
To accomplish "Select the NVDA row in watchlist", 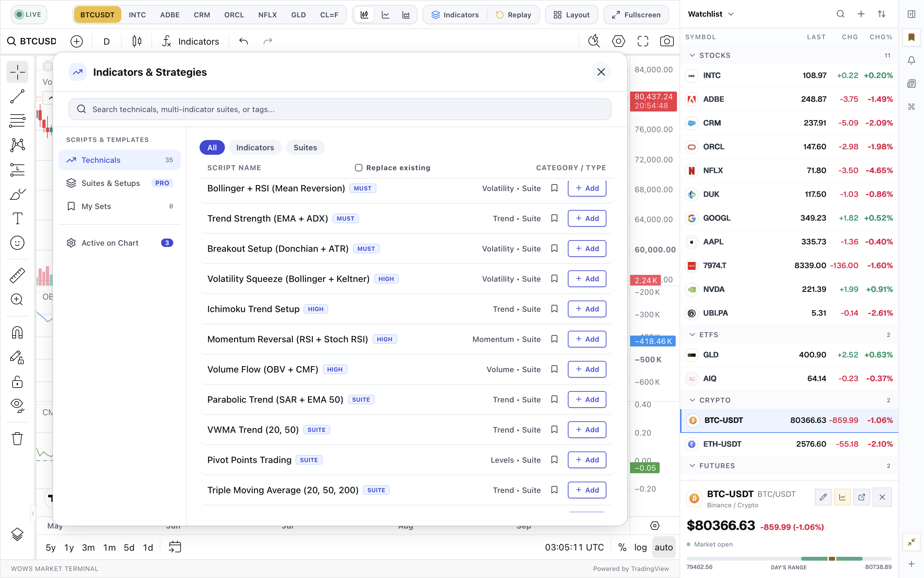I will point(789,289).
